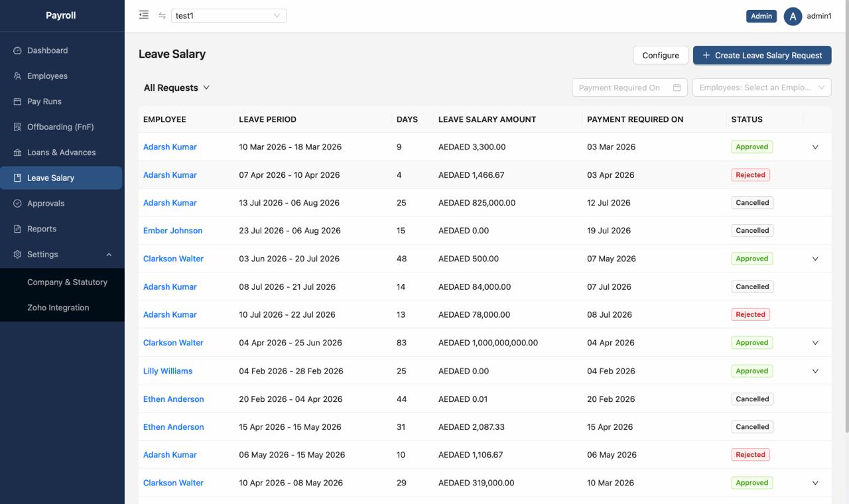The height and width of the screenshot is (504, 849).
Task: Click the Pay Runs calendar icon
Action: [17, 101]
